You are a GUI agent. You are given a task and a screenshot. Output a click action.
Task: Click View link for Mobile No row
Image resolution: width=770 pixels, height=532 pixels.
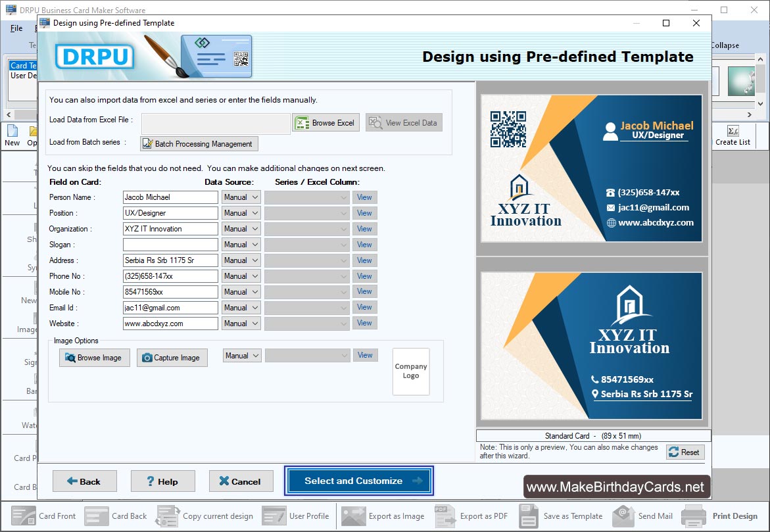click(x=364, y=292)
